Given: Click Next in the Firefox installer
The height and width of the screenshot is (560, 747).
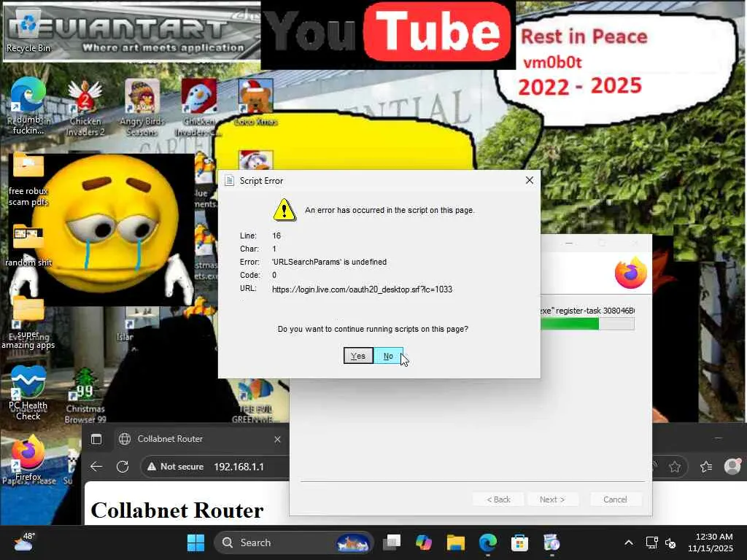Looking at the screenshot, I should point(552,499).
